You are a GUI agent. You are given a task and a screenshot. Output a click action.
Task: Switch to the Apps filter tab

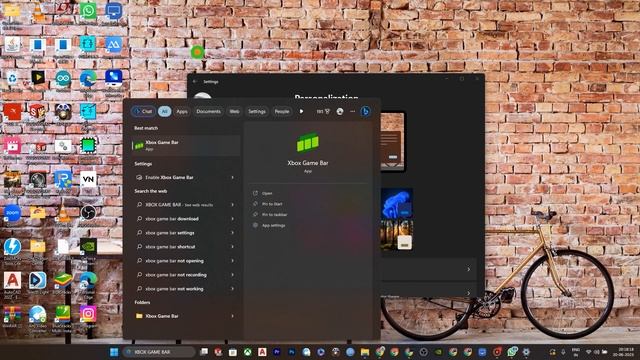182,111
